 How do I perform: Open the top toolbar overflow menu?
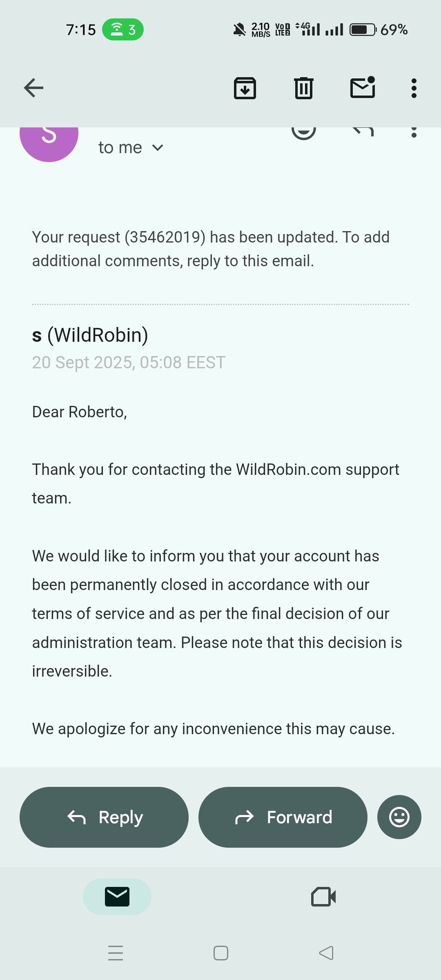(x=414, y=88)
